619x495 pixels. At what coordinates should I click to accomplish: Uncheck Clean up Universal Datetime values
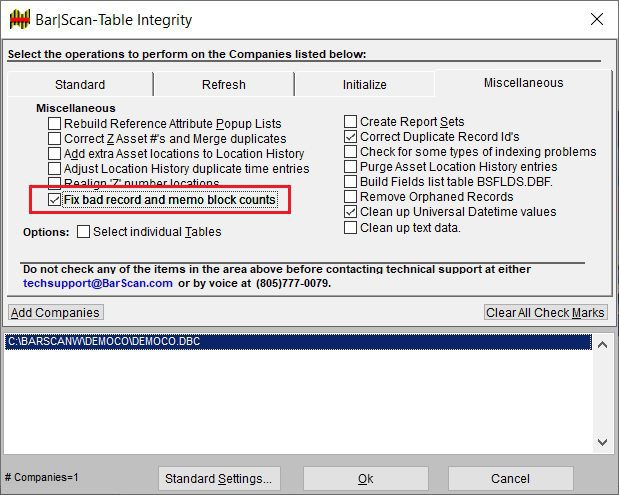pyautogui.click(x=351, y=212)
